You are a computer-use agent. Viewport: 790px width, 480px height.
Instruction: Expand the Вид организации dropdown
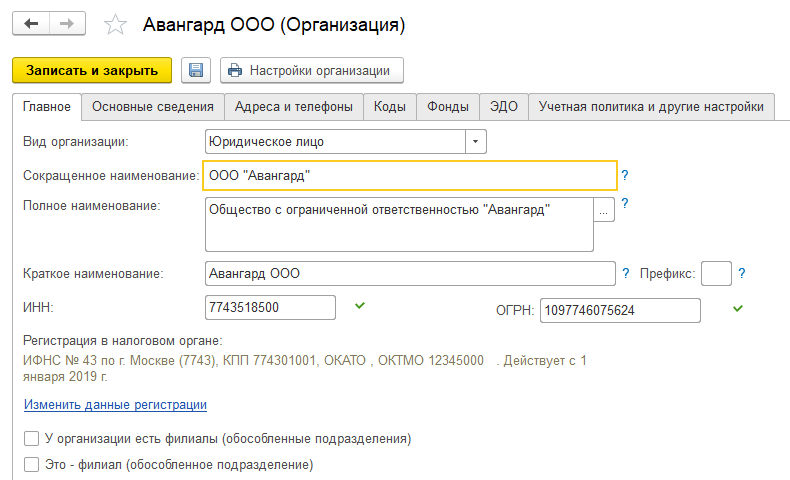[476, 141]
